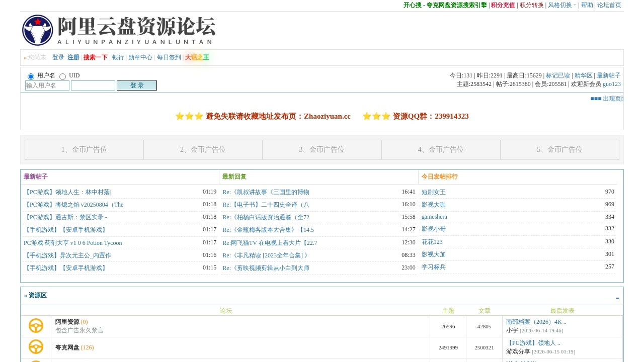Open 搜索一下 in the nav bar

tap(96, 57)
